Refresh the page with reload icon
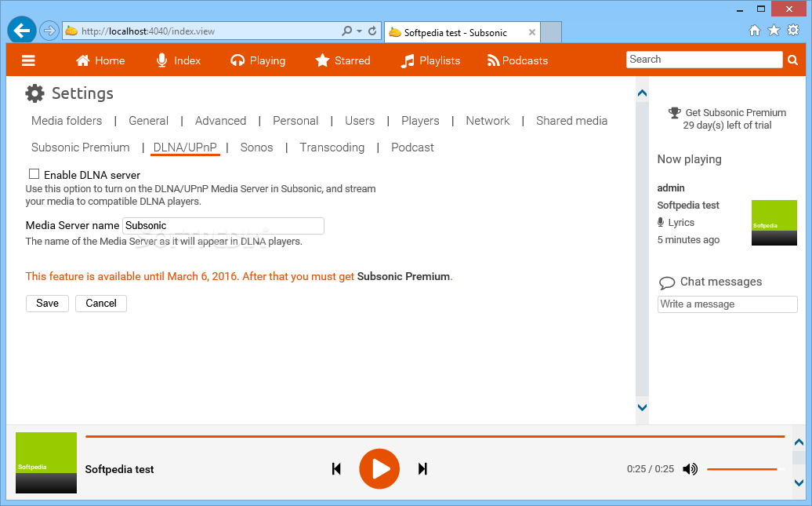The image size is (812, 506). click(372, 31)
